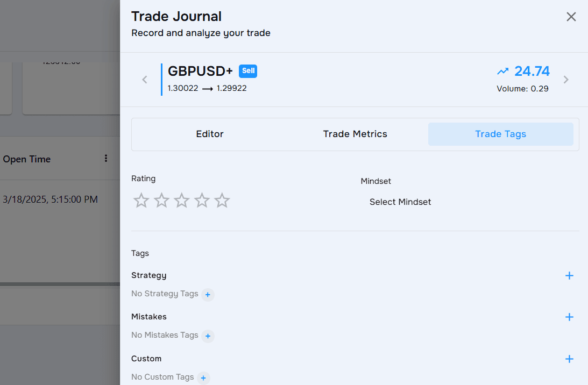Switch to the Editor tab
This screenshot has height=385, width=588.
pos(210,134)
